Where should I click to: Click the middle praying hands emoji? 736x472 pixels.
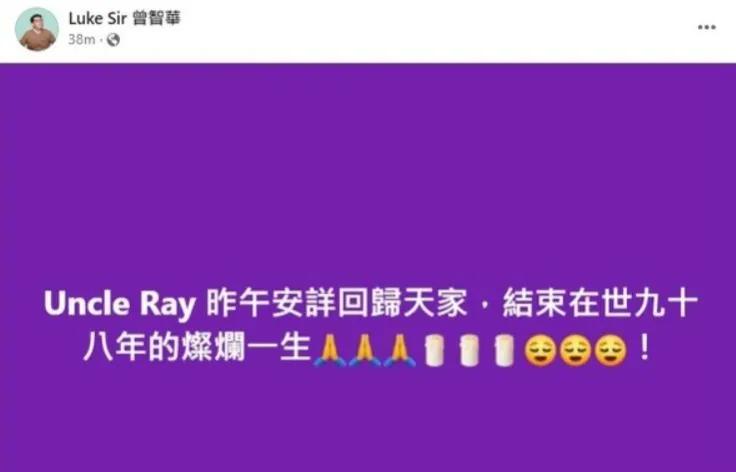(364, 350)
